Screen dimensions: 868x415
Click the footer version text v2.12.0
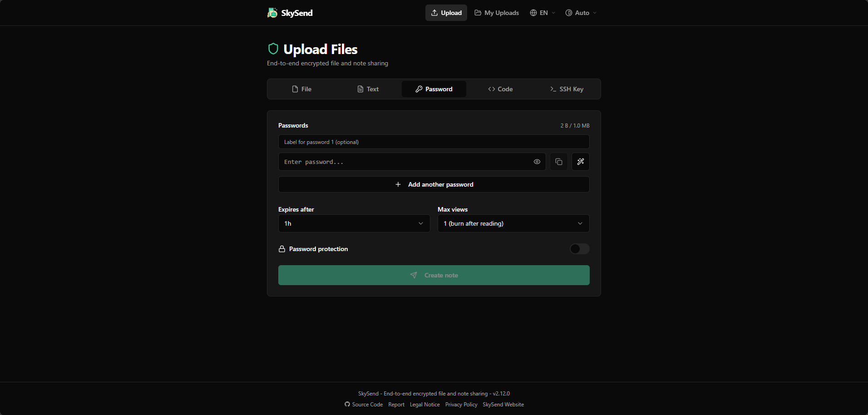(x=501, y=394)
